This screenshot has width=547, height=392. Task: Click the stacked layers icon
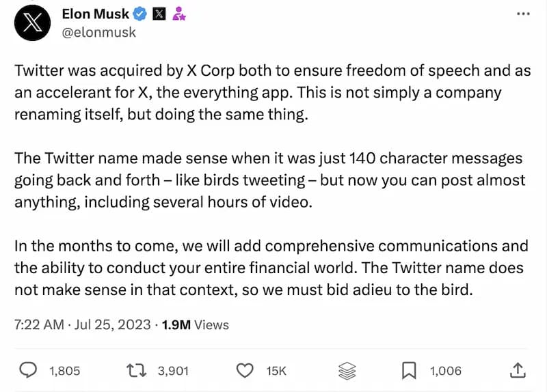pyautogui.click(x=347, y=371)
